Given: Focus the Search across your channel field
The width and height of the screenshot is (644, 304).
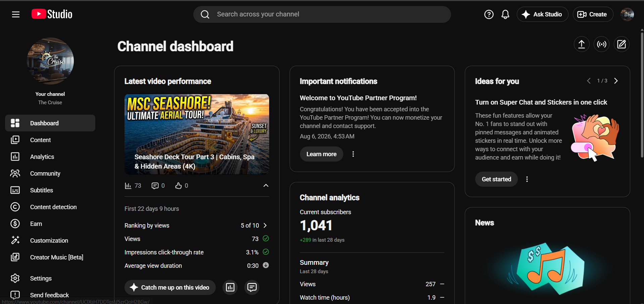Looking at the screenshot, I should coord(322,14).
